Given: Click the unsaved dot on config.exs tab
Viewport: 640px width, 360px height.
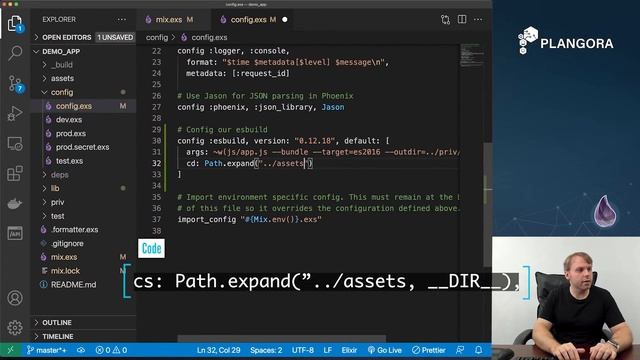Looking at the screenshot, I should (x=284, y=20).
